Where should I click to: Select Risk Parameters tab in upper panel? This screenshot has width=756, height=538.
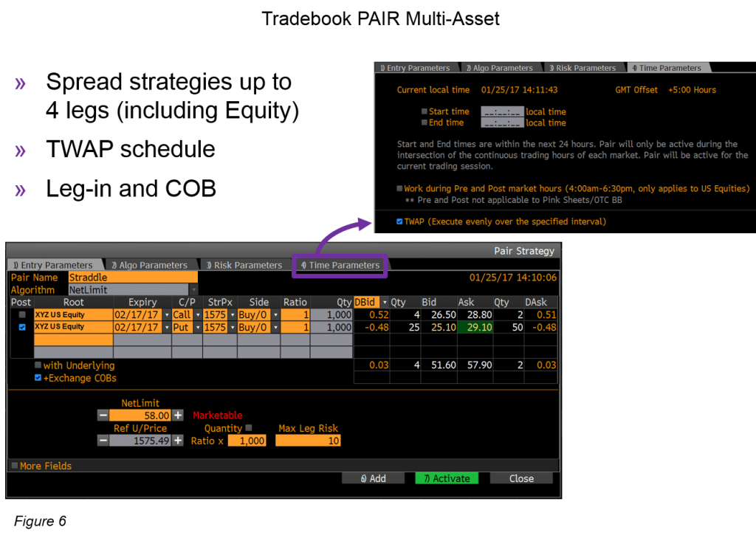583,68
